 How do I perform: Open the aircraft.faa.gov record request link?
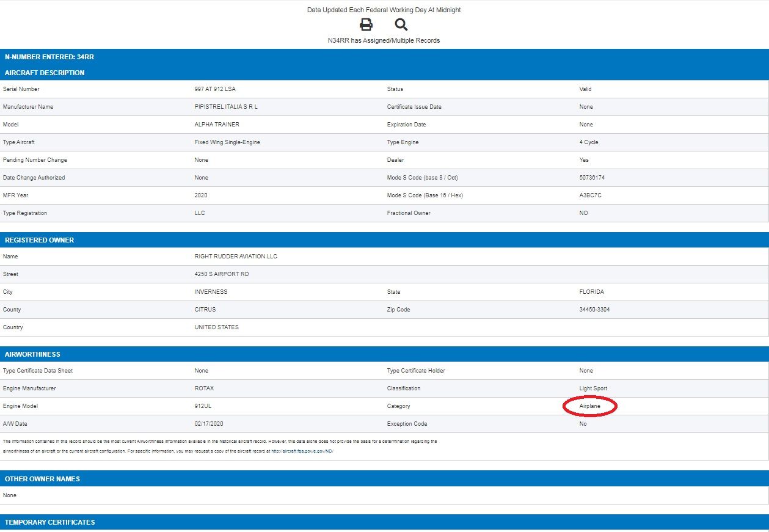point(302,451)
